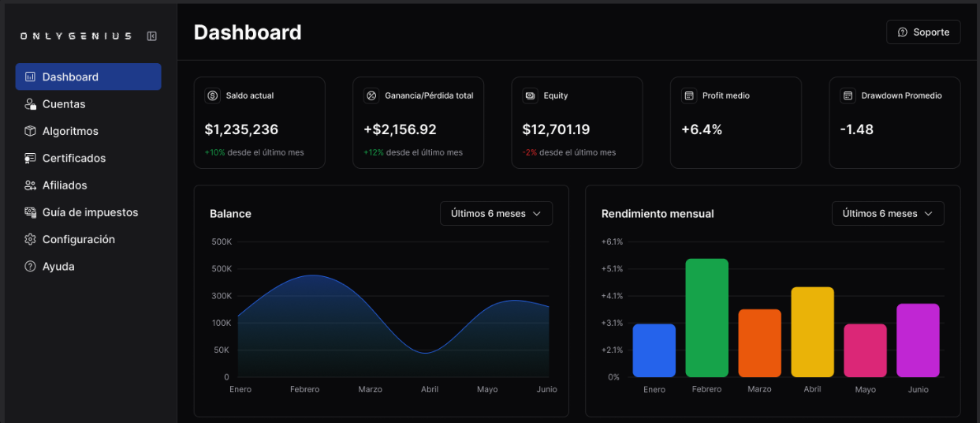Click the Dashboard chart icon in sidebar

click(x=30, y=77)
